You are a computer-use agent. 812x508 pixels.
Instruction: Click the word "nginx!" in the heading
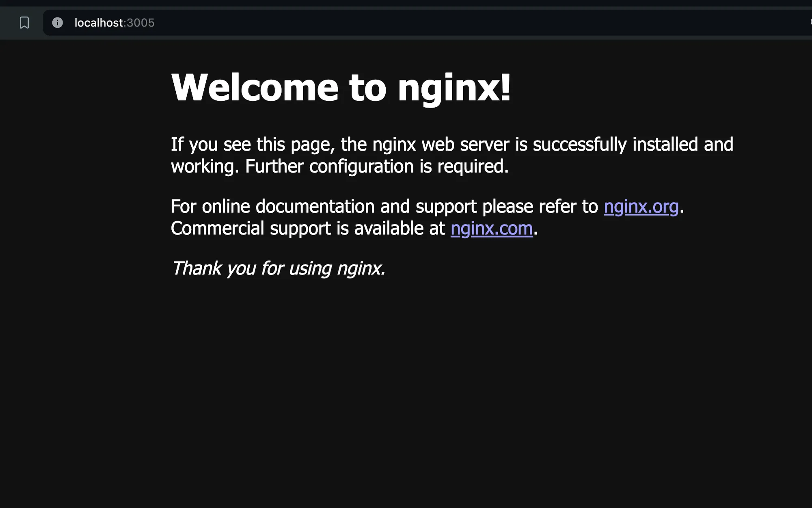tap(454, 88)
